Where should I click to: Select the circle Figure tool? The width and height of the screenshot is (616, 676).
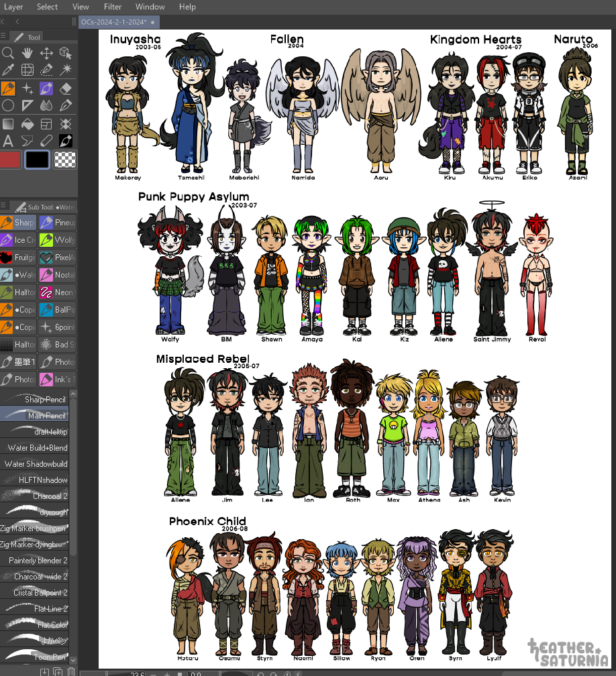tap(8, 105)
